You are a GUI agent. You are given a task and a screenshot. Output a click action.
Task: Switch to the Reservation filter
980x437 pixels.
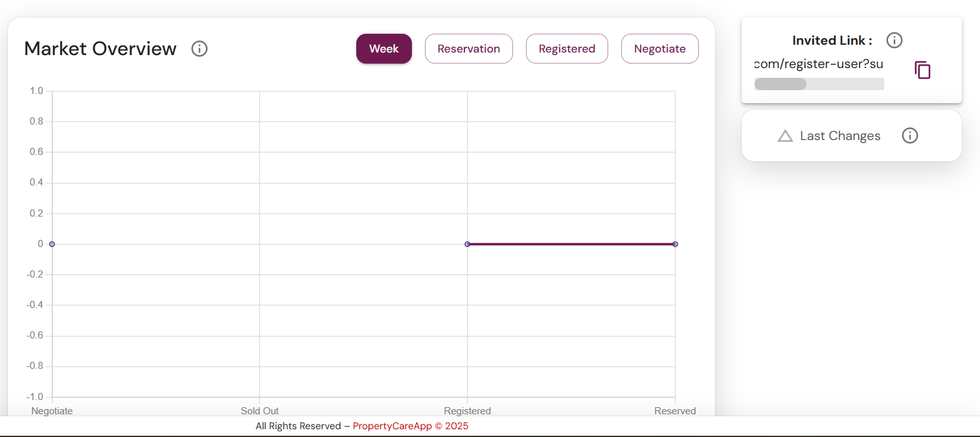click(x=468, y=49)
